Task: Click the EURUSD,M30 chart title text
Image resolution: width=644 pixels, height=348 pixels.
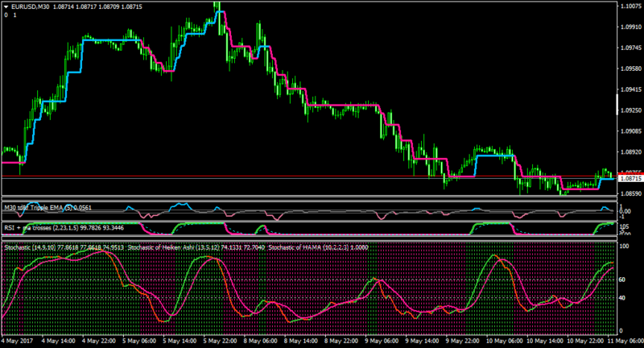Action: (31, 7)
